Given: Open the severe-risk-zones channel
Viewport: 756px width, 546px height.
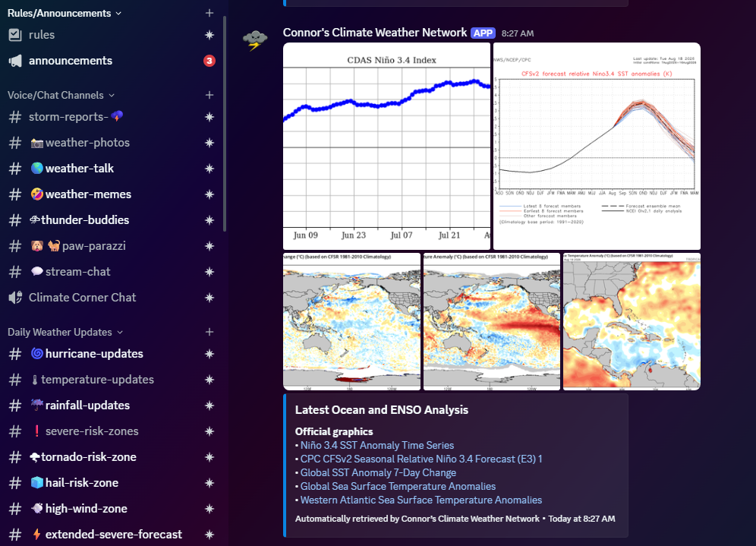Looking at the screenshot, I should coord(110,431).
